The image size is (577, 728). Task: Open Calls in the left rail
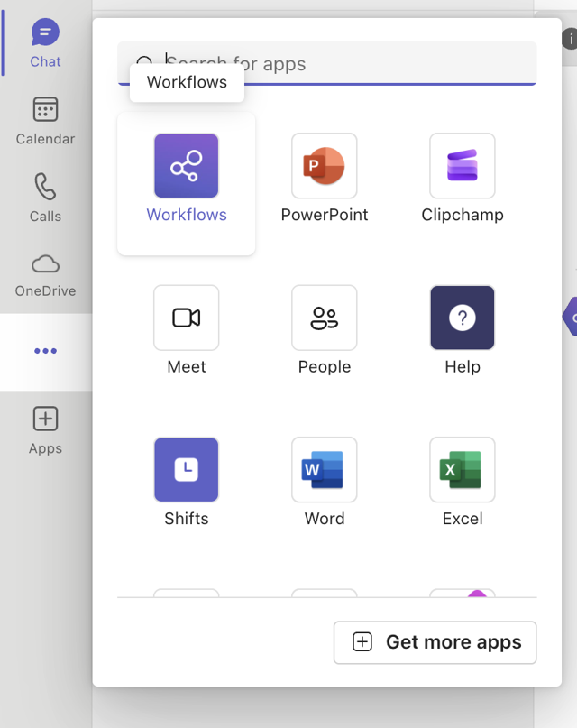point(45,198)
